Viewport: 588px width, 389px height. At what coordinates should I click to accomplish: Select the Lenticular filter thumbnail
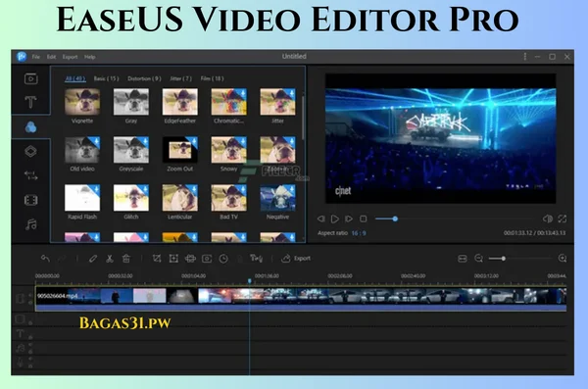click(x=180, y=198)
